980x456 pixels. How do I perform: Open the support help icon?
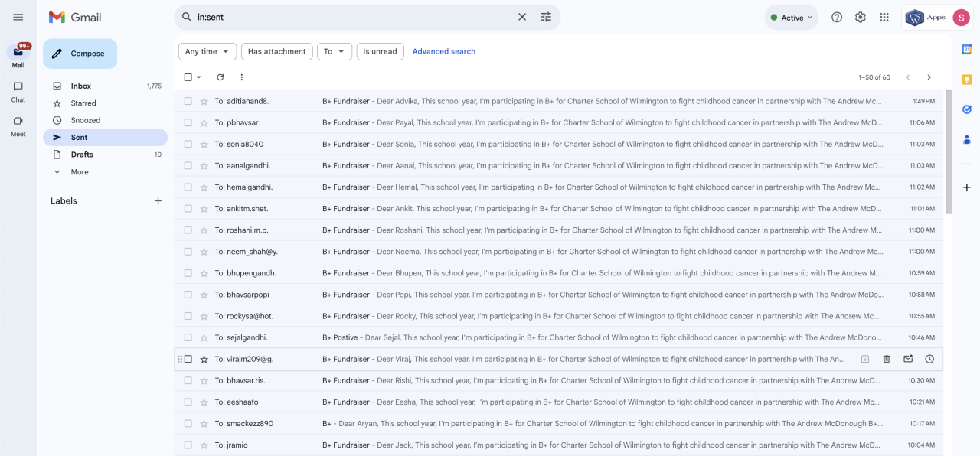[837, 18]
